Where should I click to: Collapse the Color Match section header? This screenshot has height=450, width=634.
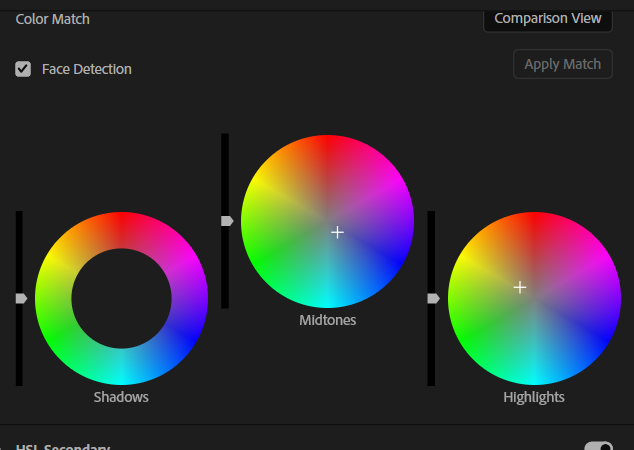click(x=53, y=18)
